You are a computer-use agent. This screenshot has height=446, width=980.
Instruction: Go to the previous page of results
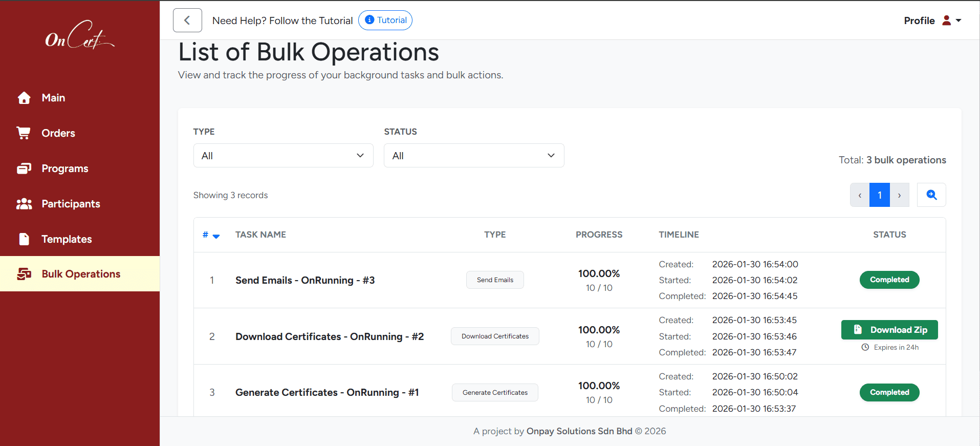[x=860, y=195]
